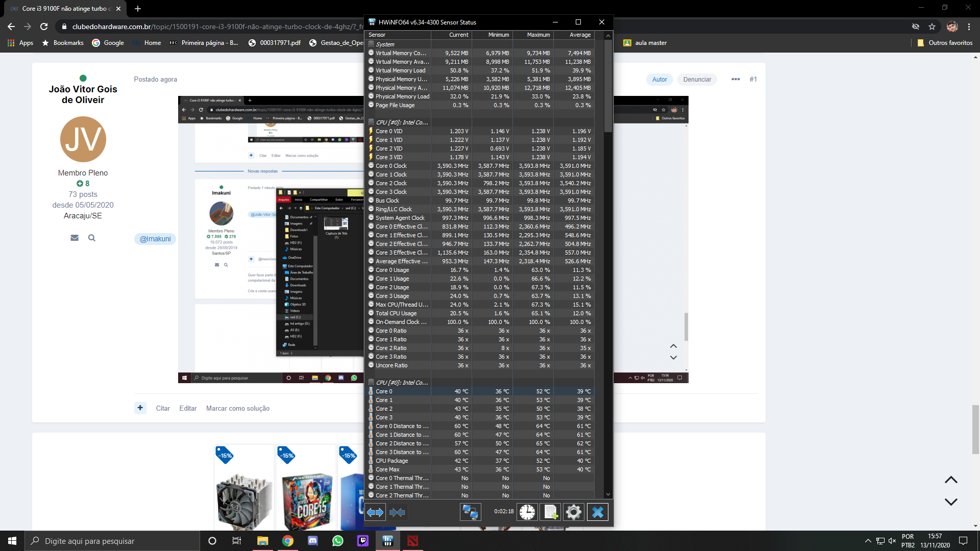Click the Denunciar button
This screenshot has height=551, width=980.
tap(697, 79)
